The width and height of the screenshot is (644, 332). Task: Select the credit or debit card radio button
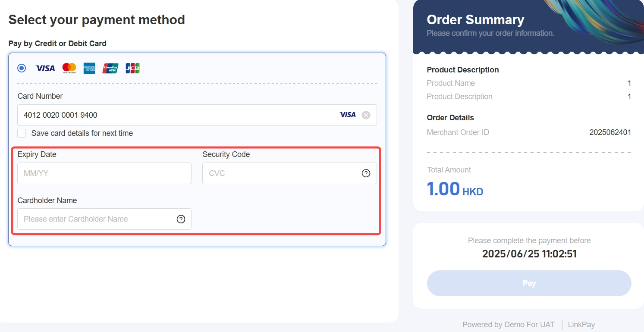pyautogui.click(x=22, y=68)
